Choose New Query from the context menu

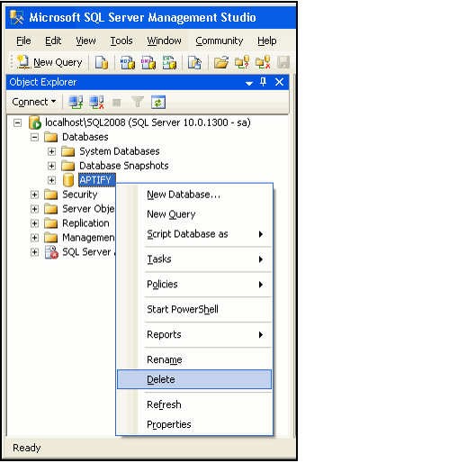coord(194,214)
